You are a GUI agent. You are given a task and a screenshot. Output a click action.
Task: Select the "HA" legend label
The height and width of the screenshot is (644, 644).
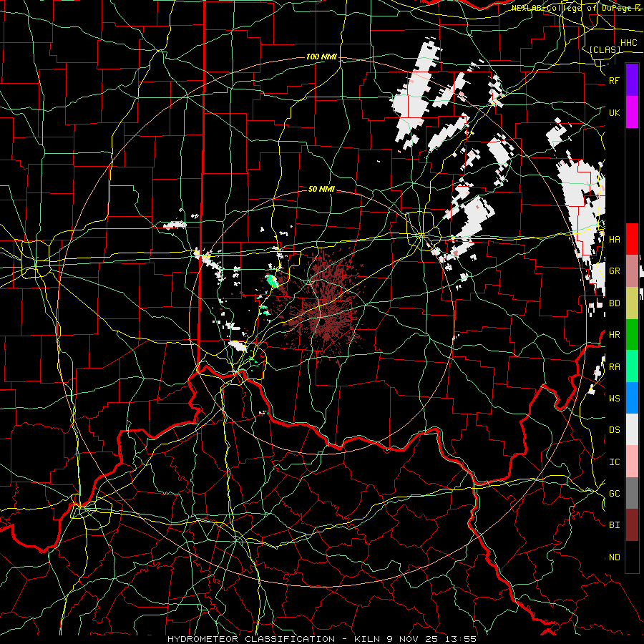pos(614,239)
